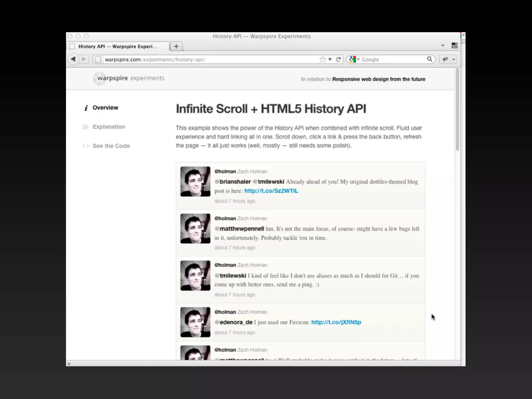
Task: Expand the URL history dropdown arrow
Action: point(330,59)
